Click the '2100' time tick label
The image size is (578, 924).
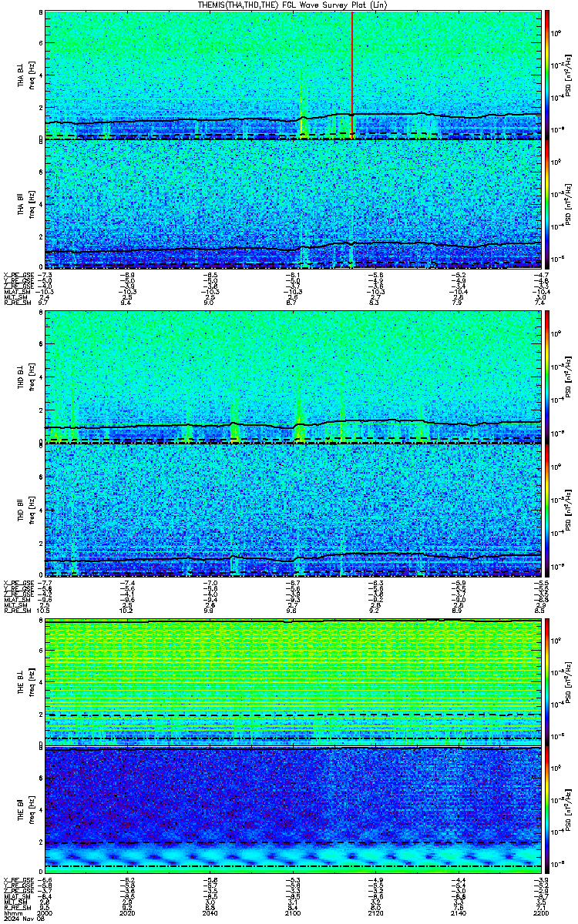click(x=293, y=912)
